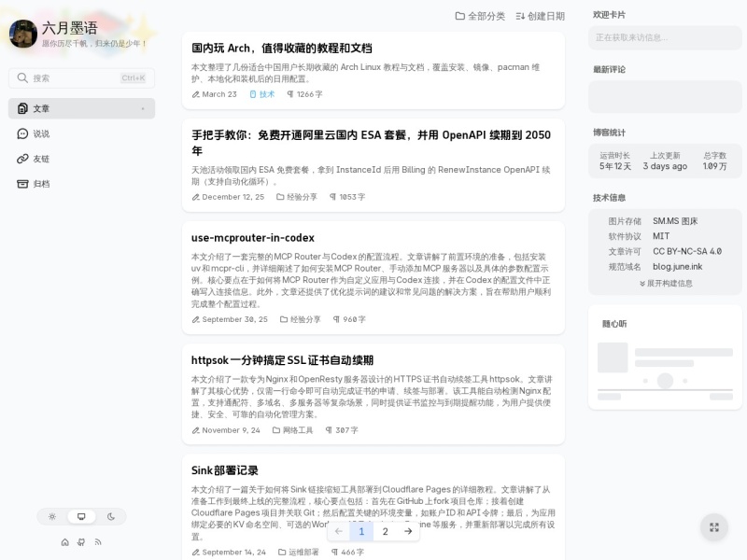This screenshot has height=560, width=747.
Task: Expand 展开构建信息 build info
Action: tap(666, 284)
